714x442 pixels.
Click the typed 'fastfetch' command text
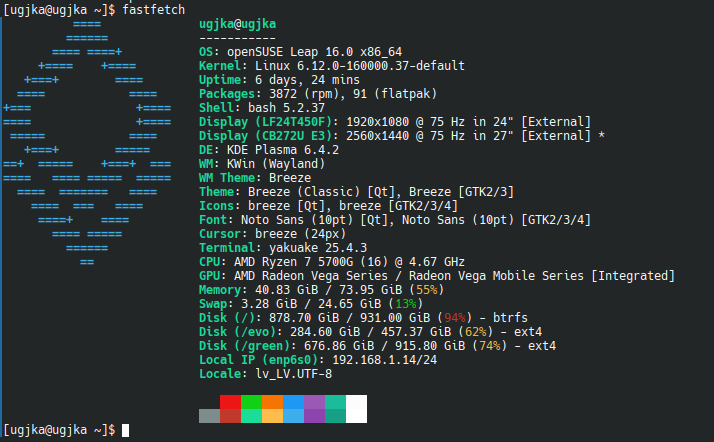click(153, 10)
